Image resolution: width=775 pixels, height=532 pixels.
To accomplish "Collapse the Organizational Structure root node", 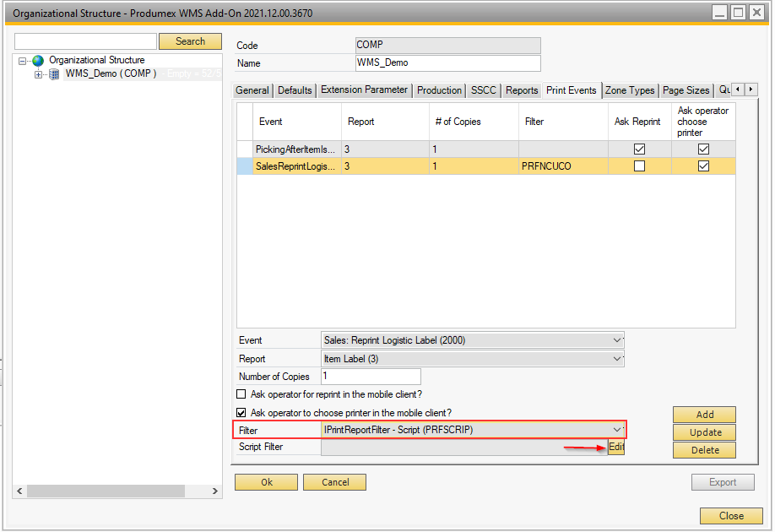I will pos(23,61).
